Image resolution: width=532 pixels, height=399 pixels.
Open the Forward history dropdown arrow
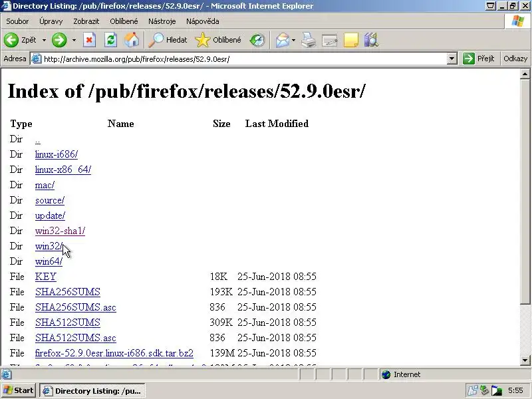(74, 40)
